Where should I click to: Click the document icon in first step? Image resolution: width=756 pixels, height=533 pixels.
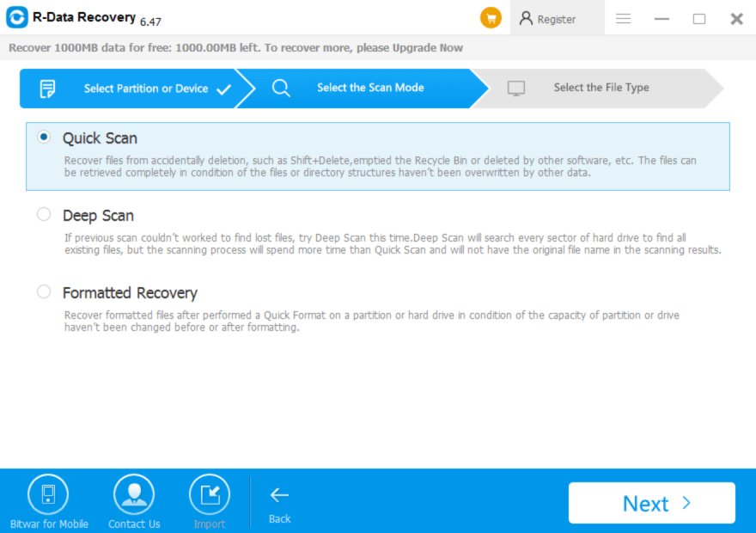(x=47, y=89)
